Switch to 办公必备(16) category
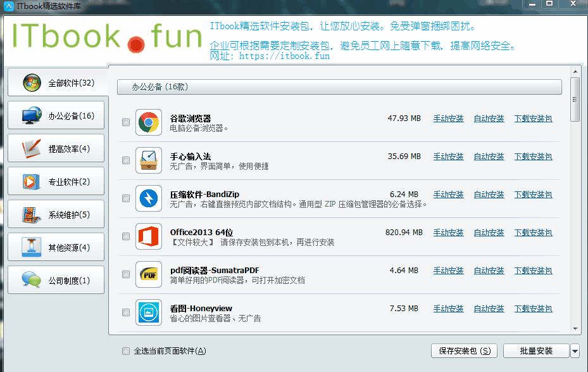Screen dimensions: 588x372 [56, 115]
